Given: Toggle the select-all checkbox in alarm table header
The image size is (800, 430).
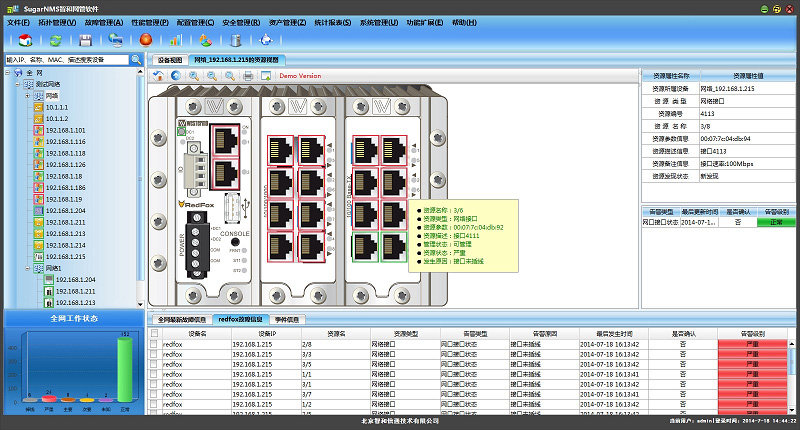Looking at the screenshot, I should click(x=154, y=333).
